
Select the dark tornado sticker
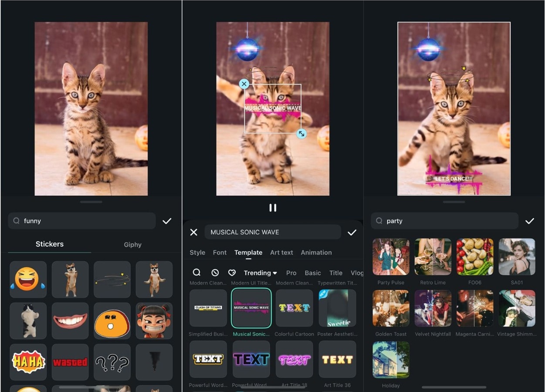154,362
